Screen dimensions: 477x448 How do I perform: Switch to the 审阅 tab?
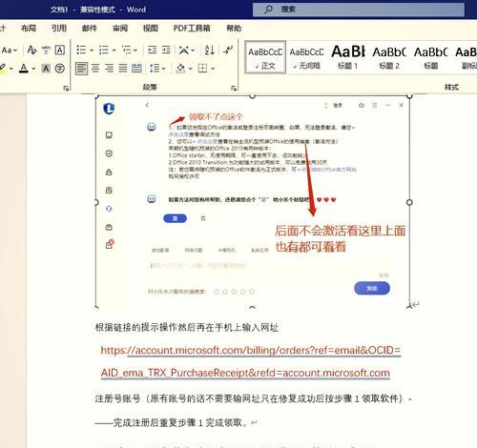120,29
